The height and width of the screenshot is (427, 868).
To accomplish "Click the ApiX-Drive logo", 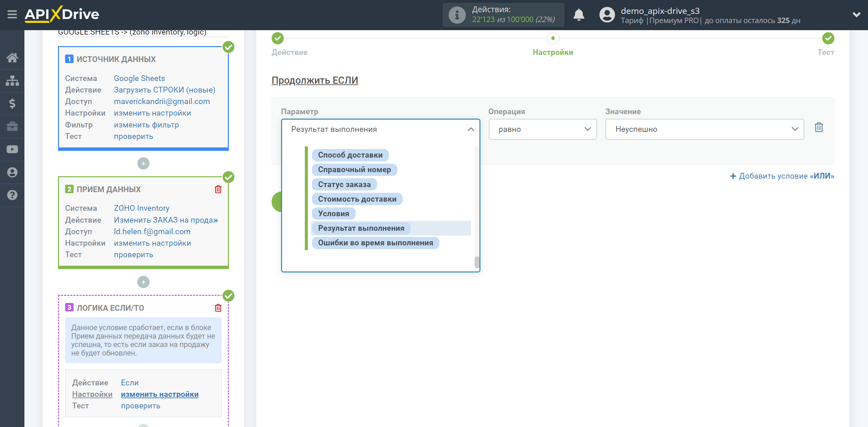I will point(62,14).
